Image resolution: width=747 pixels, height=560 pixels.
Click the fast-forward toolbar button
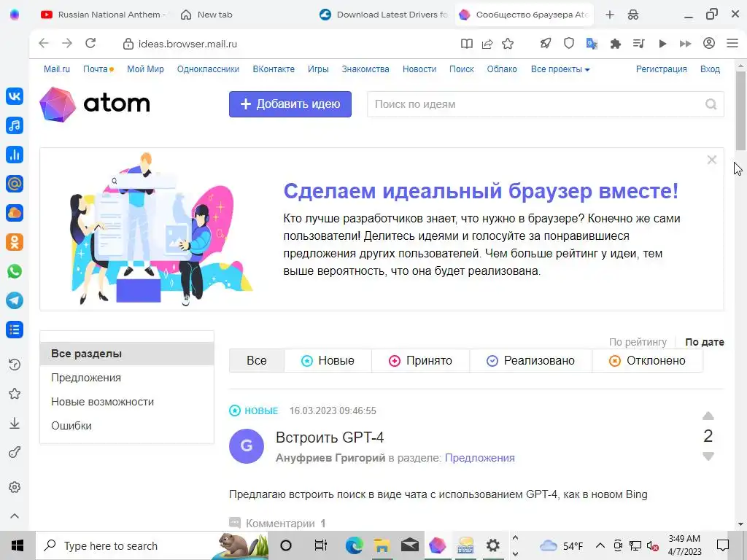point(686,44)
